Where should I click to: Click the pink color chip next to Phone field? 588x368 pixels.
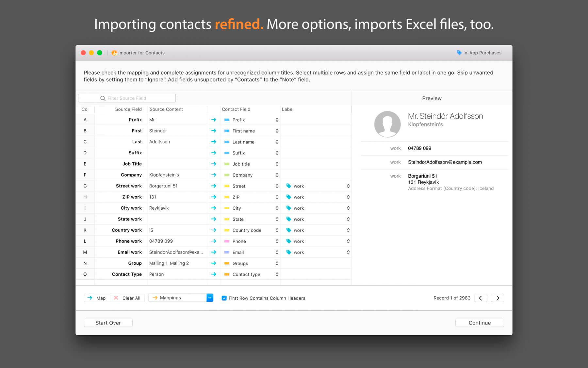(226, 241)
